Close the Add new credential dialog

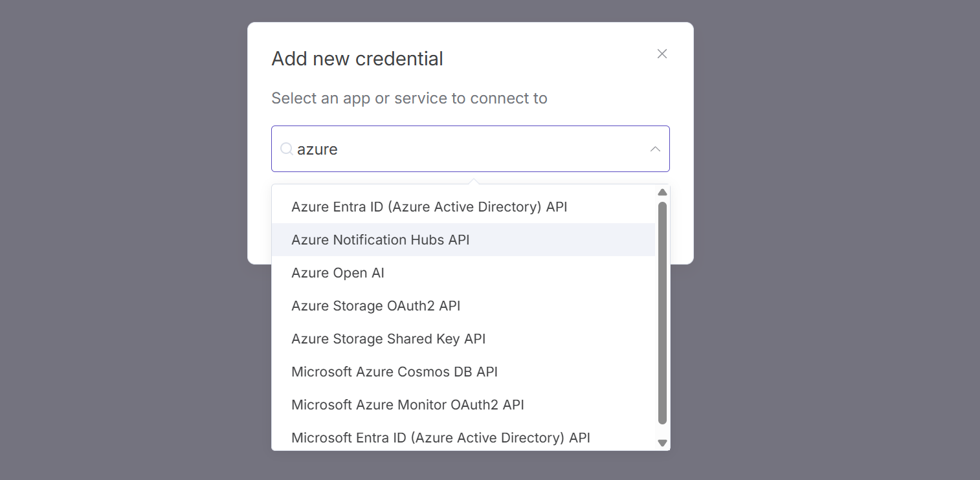(x=662, y=54)
